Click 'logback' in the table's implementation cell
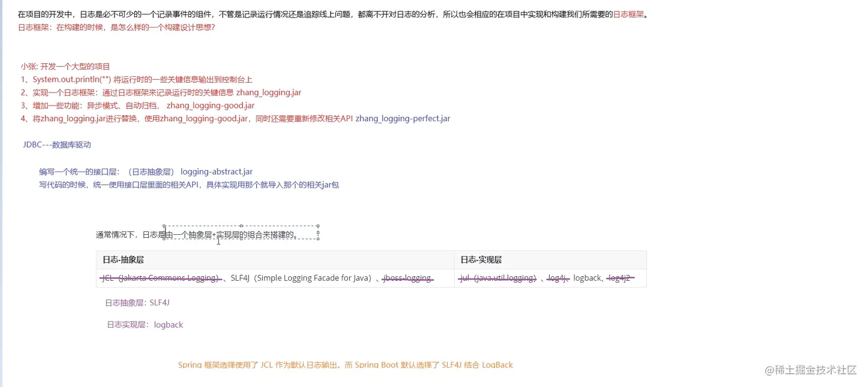868x387 pixels. pos(587,278)
